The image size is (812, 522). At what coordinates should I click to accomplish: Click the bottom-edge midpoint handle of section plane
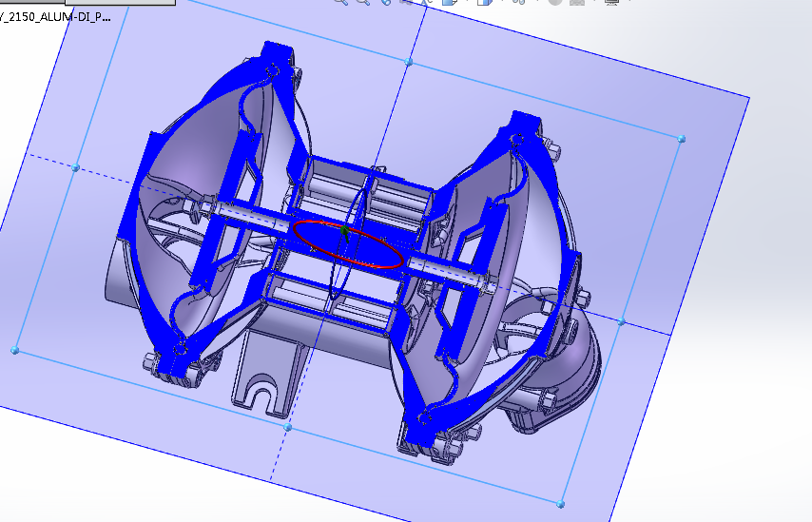coord(288,427)
